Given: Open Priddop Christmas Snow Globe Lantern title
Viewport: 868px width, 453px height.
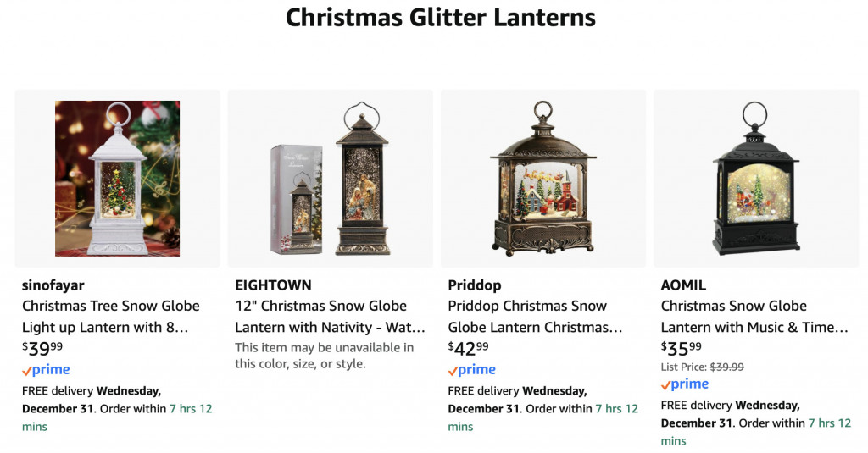Looking at the screenshot, I should click(x=535, y=317).
